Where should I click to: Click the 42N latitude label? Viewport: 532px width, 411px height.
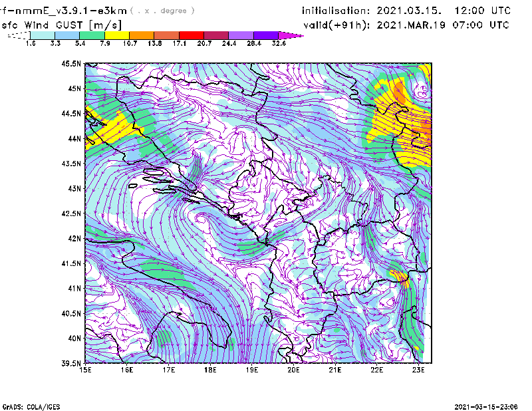pyautogui.click(x=74, y=239)
